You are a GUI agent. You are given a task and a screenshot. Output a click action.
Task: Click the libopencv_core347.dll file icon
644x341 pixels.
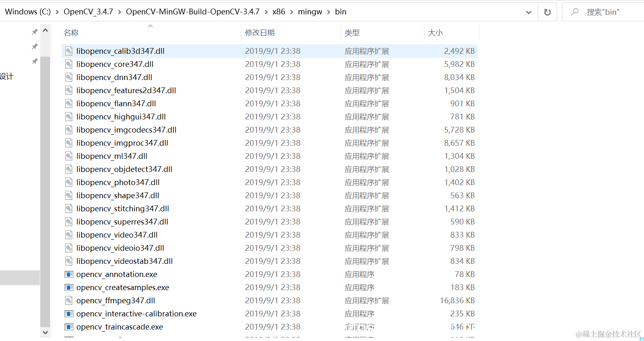click(69, 64)
